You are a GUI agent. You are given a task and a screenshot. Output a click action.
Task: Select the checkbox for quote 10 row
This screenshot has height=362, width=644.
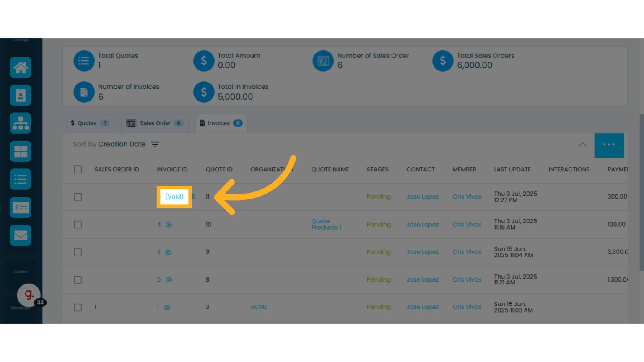click(x=78, y=225)
